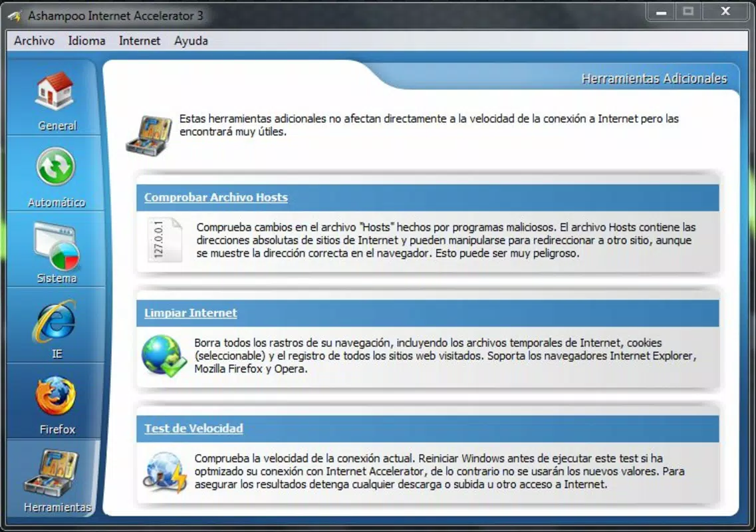
Task: Open the Ayuda menu
Action: click(191, 41)
